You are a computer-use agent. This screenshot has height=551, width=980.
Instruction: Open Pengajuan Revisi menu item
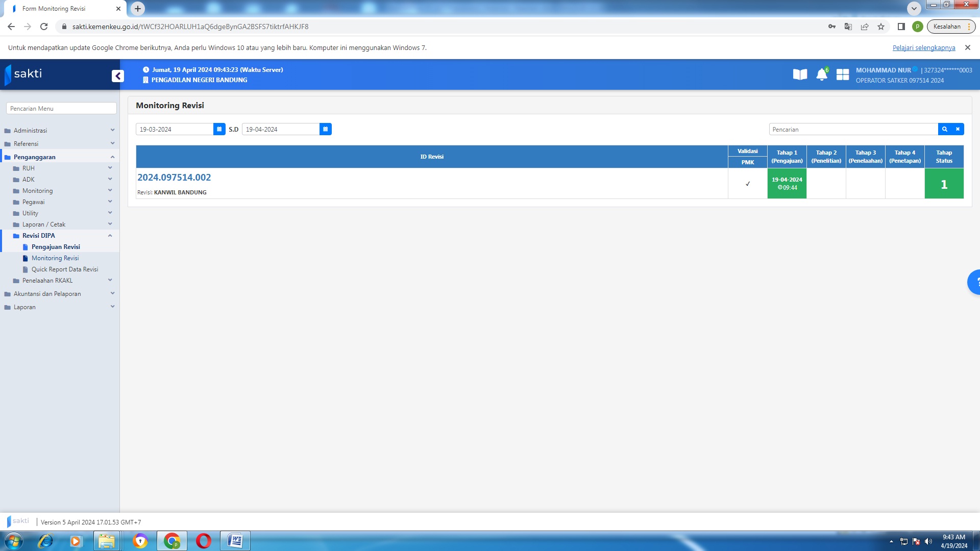(x=56, y=247)
